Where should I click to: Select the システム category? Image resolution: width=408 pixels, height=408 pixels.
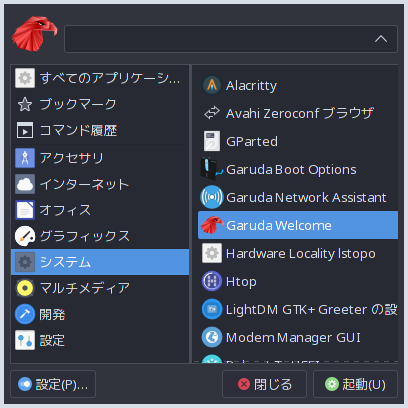click(x=100, y=262)
